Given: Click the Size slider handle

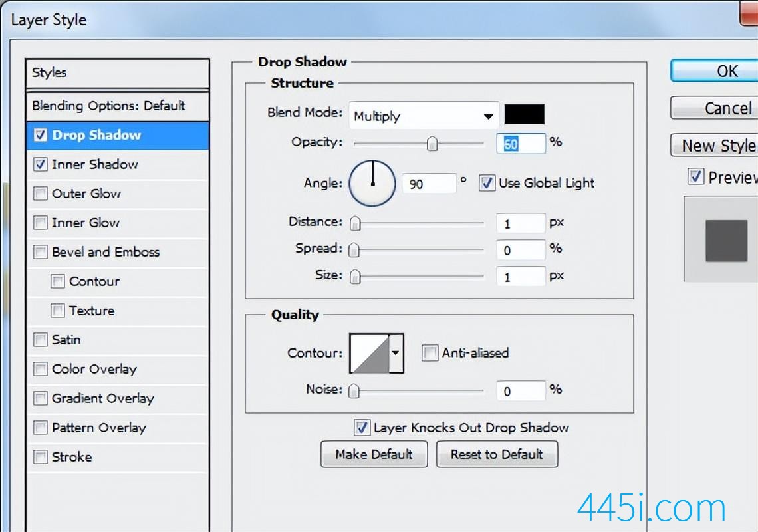Looking at the screenshot, I should pyautogui.click(x=355, y=277).
